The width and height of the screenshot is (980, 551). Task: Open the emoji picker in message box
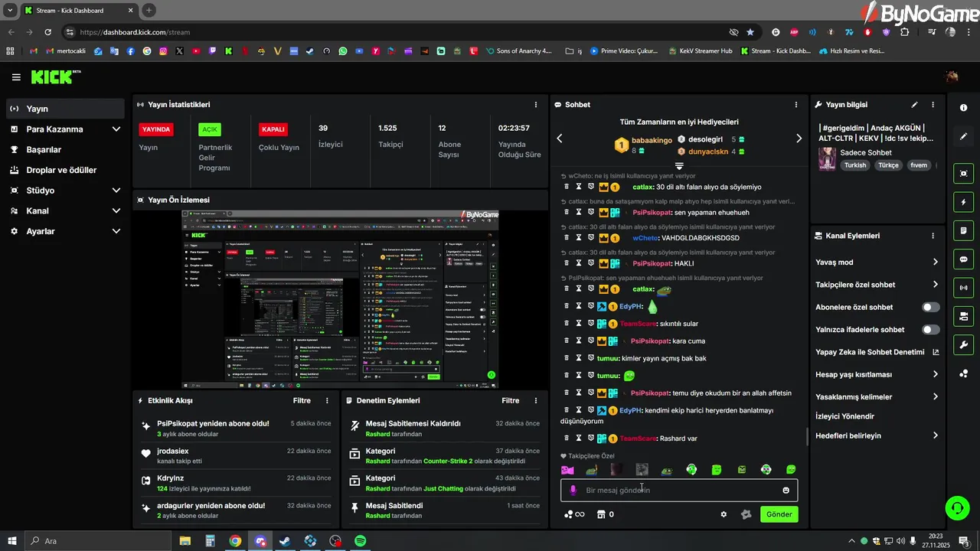(786, 491)
